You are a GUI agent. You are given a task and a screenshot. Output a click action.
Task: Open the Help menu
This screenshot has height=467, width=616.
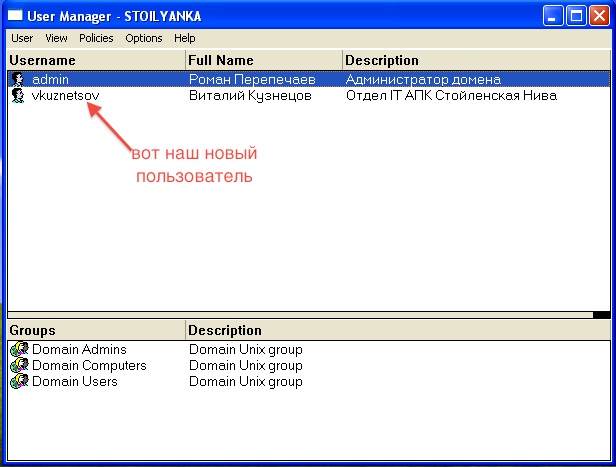(185, 38)
